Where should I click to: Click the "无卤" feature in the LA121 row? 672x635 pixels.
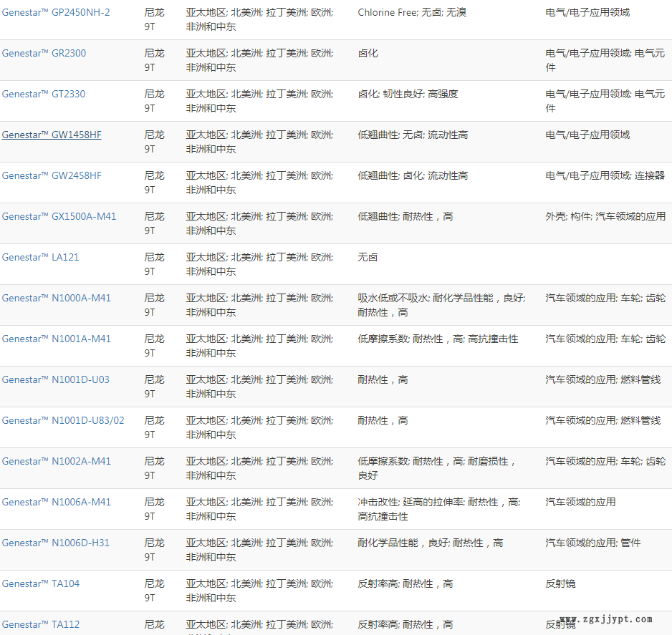click(368, 257)
